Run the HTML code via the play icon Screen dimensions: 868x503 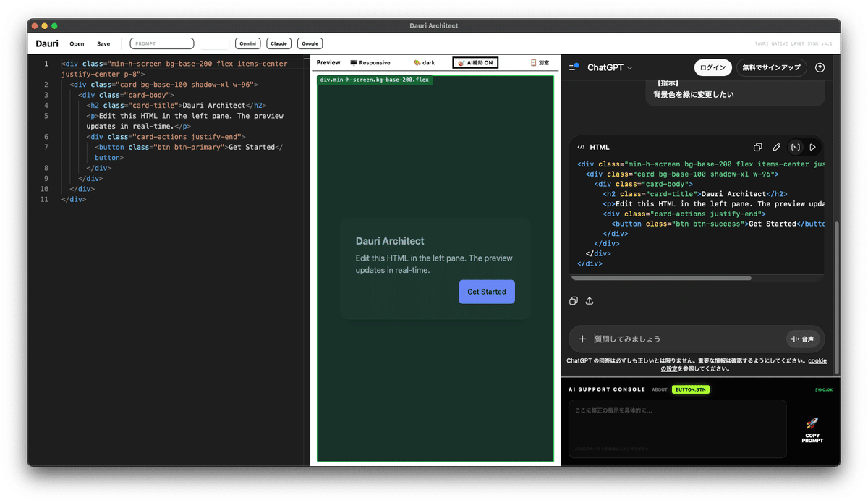click(812, 147)
